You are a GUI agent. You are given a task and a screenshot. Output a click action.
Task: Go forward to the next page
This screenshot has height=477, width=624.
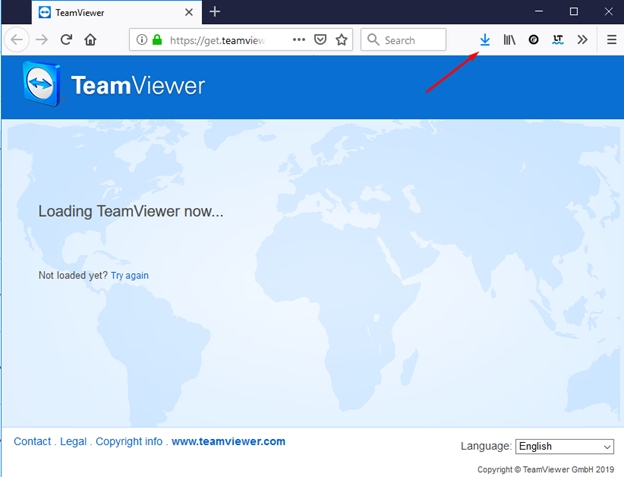pyautogui.click(x=42, y=40)
